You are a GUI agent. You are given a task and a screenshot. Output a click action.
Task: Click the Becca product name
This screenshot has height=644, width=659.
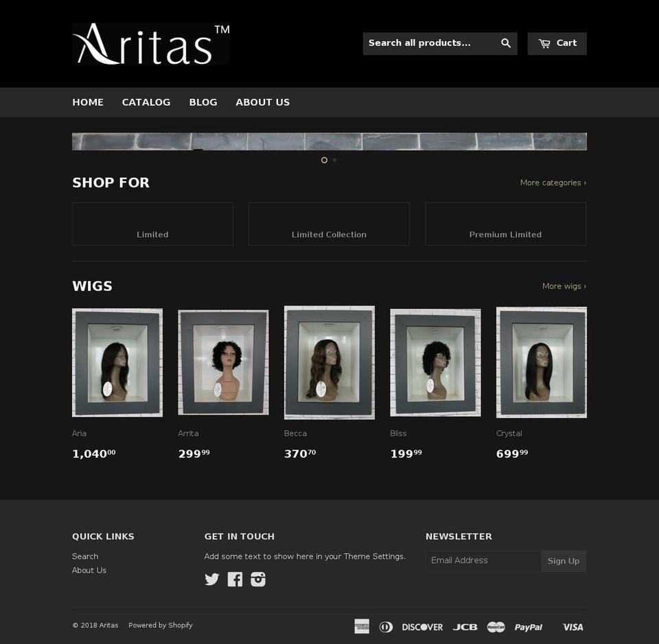pyautogui.click(x=295, y=433)
